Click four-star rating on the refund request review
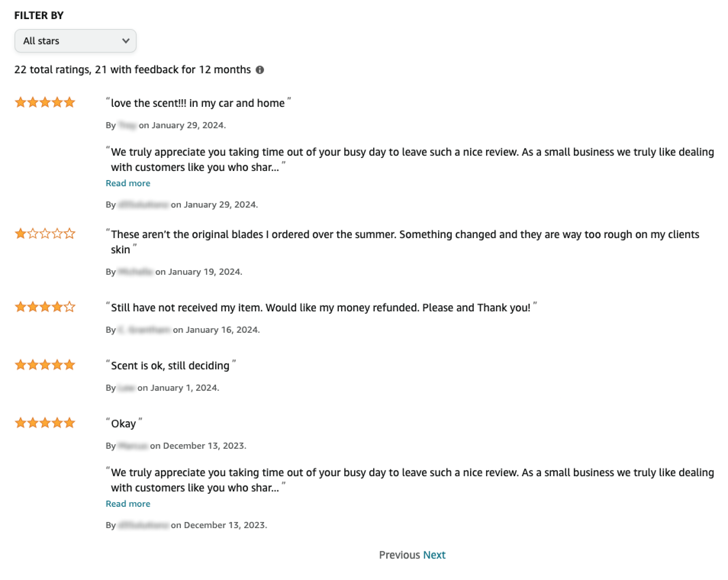 click(x=45, y=307)
